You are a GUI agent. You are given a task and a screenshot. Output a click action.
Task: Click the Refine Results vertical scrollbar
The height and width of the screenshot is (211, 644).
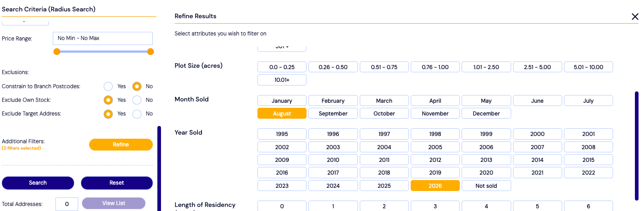pos(637,146)
